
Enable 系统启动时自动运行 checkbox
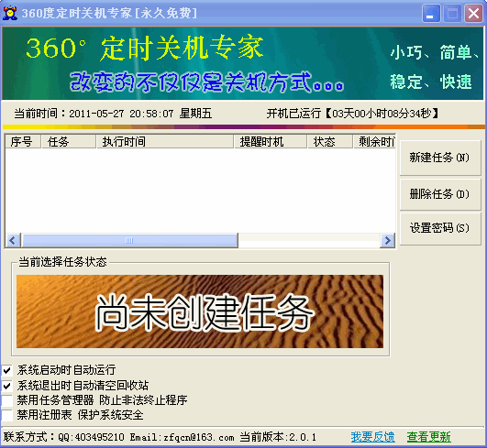[7, 370]
